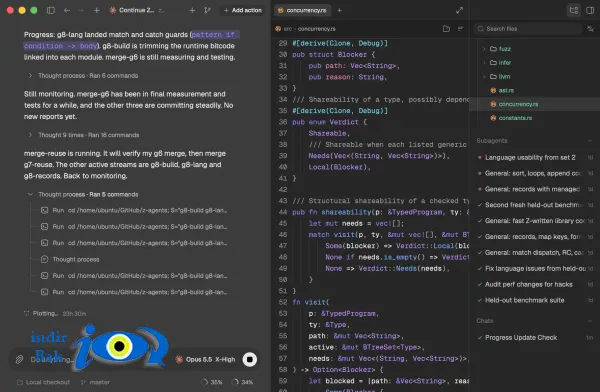Viewport: 600px width, 392px height.
Task: Open the 'Opus 5.5 X-High' model selector
Action: (x=205, y=359)
